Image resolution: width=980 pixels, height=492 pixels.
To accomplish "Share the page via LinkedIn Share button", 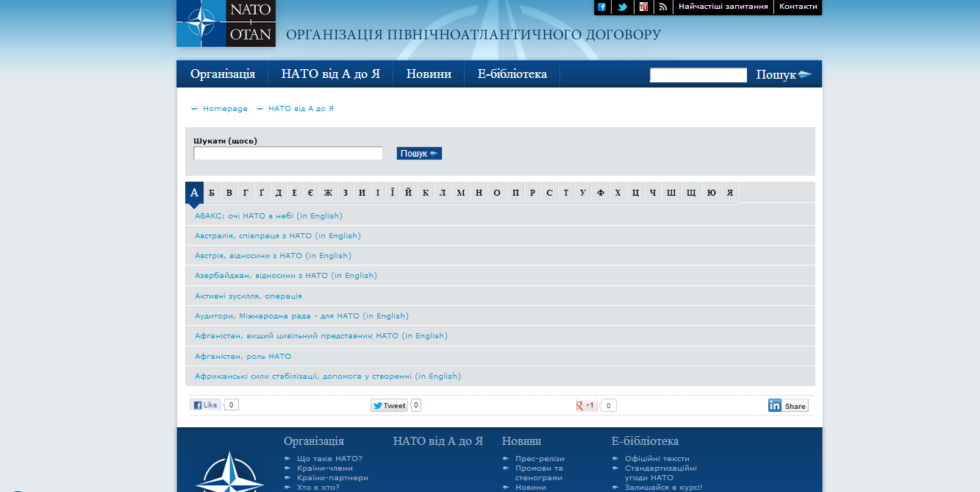I will tap(788, 405).
